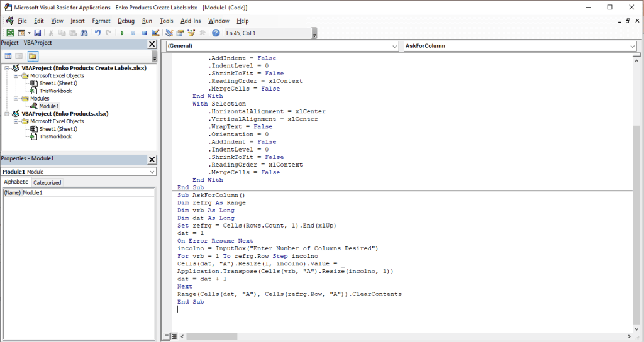Open the (General) object dropdown

282,46
